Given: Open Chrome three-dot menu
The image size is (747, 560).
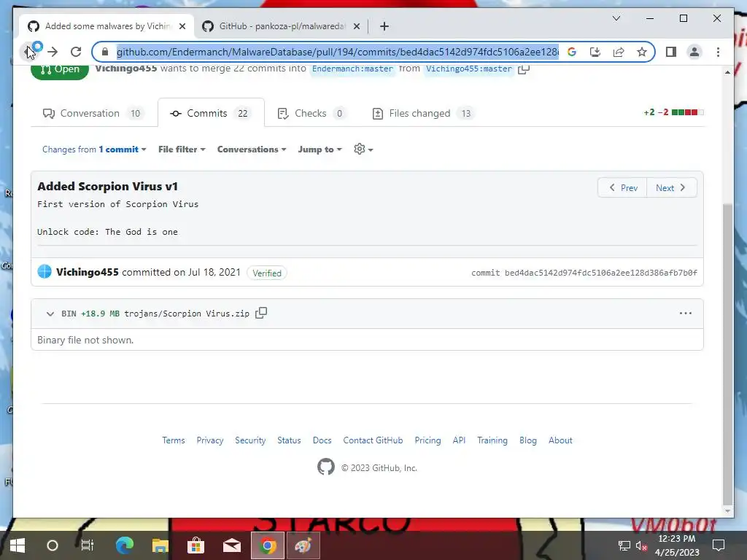Looking at the screenshot, I should pyautogui.click(x=718, y=52).
